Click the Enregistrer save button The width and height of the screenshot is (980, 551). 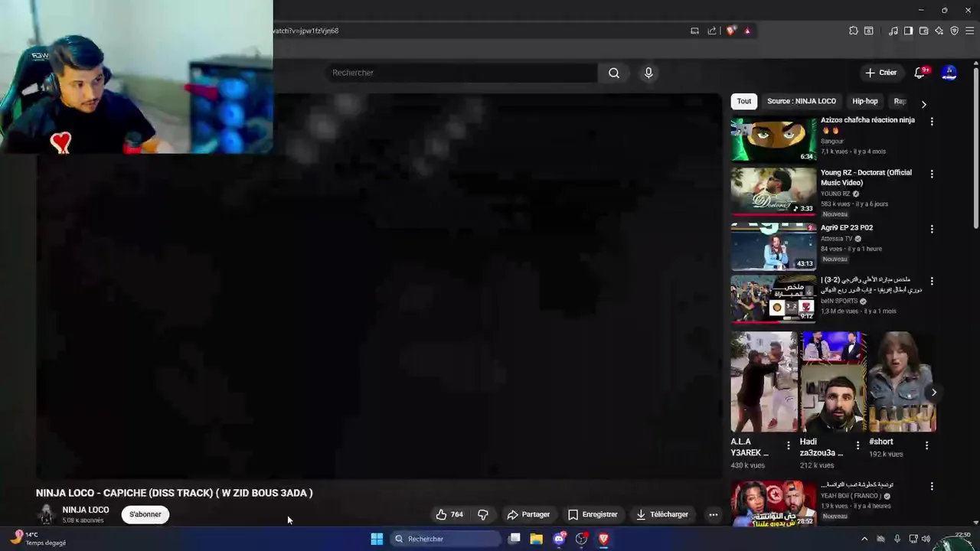593,514
